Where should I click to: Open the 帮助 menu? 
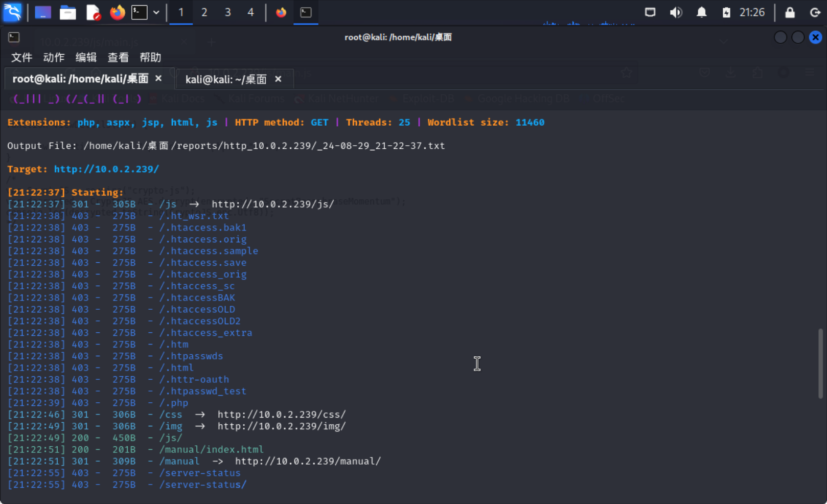pyautogui.click(x=150, y=57)
